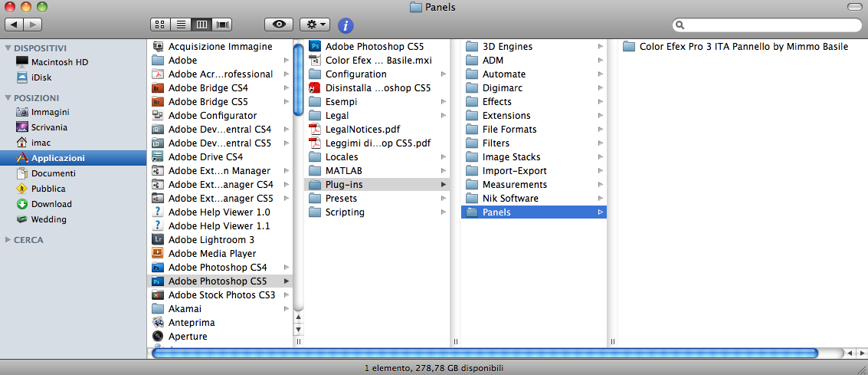
Task: Select Acquisizione Immagine application
Action: tap(220, 47)
